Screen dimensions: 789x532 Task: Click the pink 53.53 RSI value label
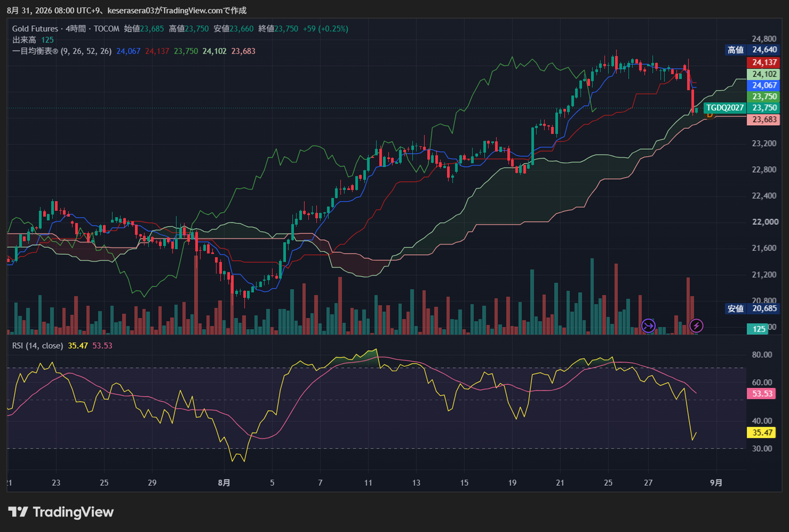pos(761,393)
